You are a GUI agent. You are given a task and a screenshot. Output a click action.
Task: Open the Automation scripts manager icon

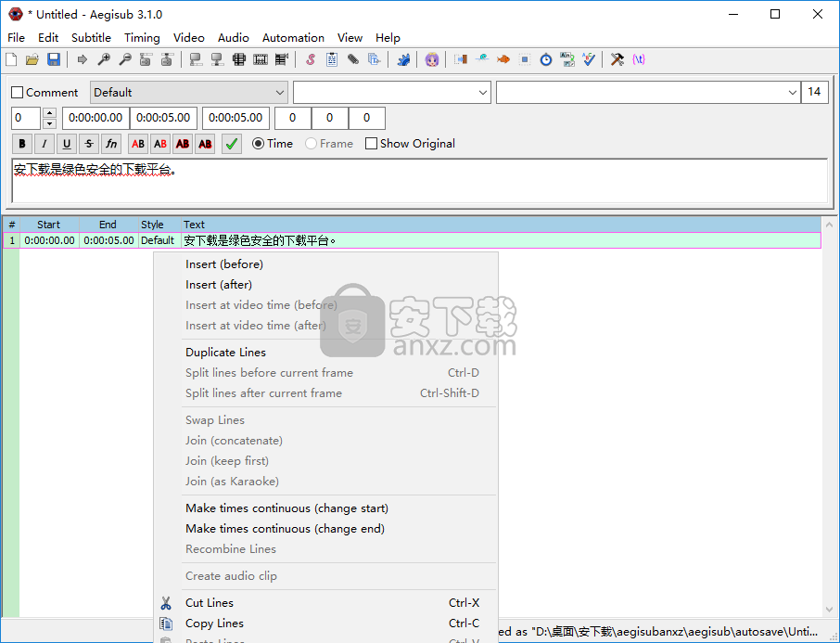pyautogui.click(x=403, y=59)
